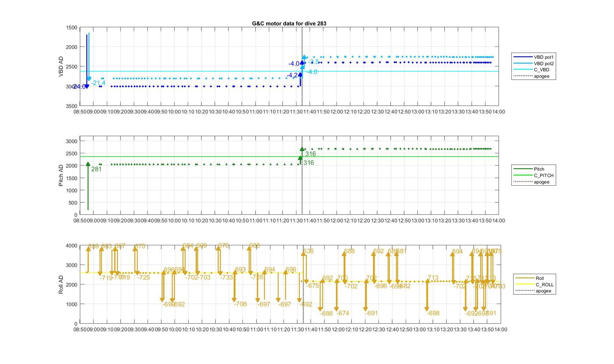Click the '1500' tick on VBD axis
Image resolution: width=614 pixels, height=364 pixels.
click(x=72, y=28)
